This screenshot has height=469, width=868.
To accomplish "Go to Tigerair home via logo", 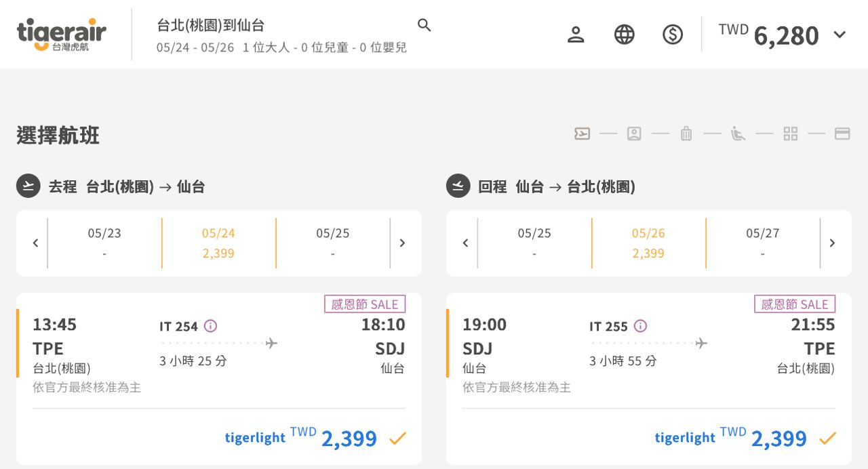I will 62,35.
